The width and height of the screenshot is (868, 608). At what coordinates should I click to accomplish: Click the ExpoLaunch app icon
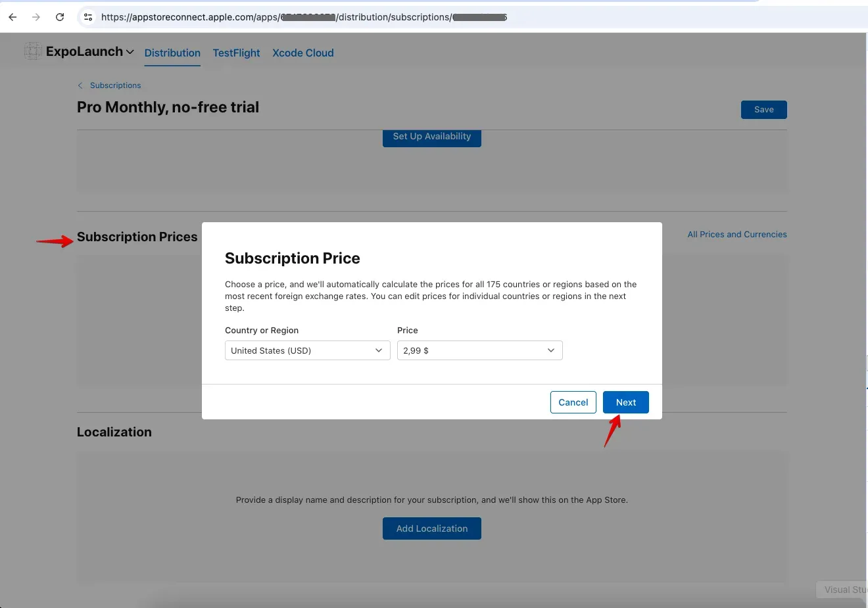(x=33, y=51)
